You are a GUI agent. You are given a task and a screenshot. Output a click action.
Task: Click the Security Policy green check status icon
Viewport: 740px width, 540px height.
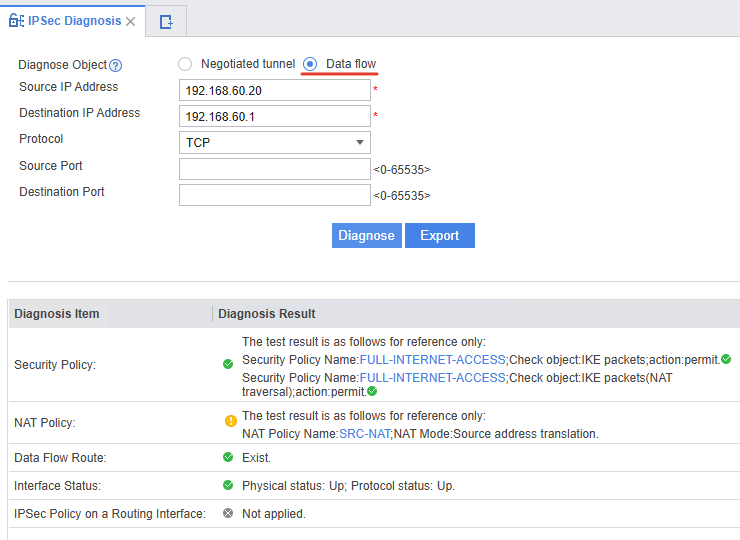(x=228, y=364)
